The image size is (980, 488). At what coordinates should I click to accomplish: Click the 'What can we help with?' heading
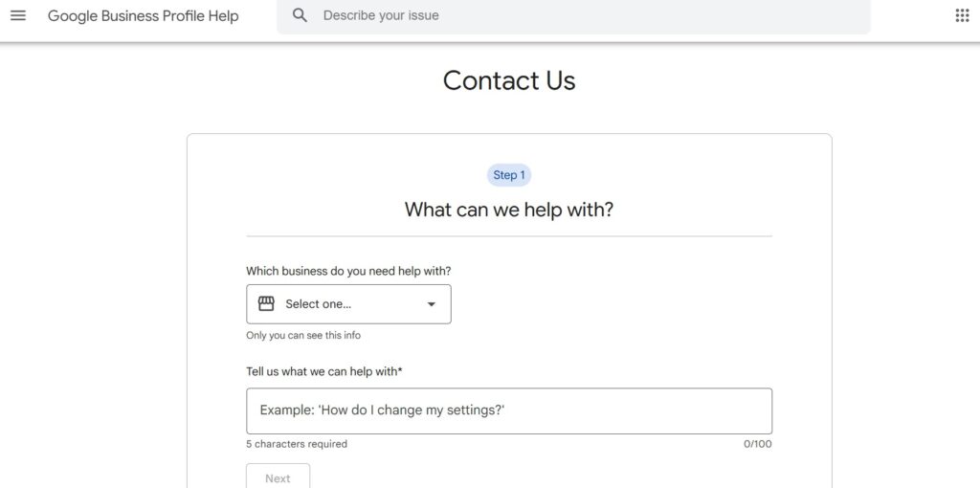coord(508,210)
